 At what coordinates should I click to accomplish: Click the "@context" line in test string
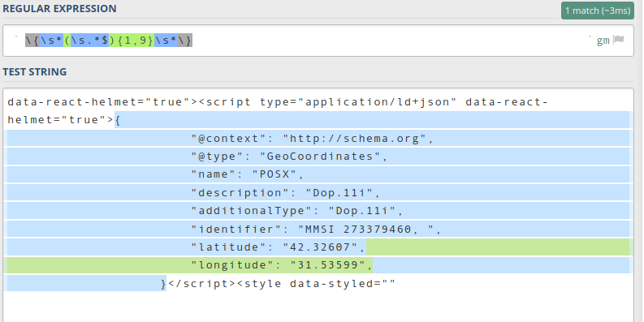[312, 139]
